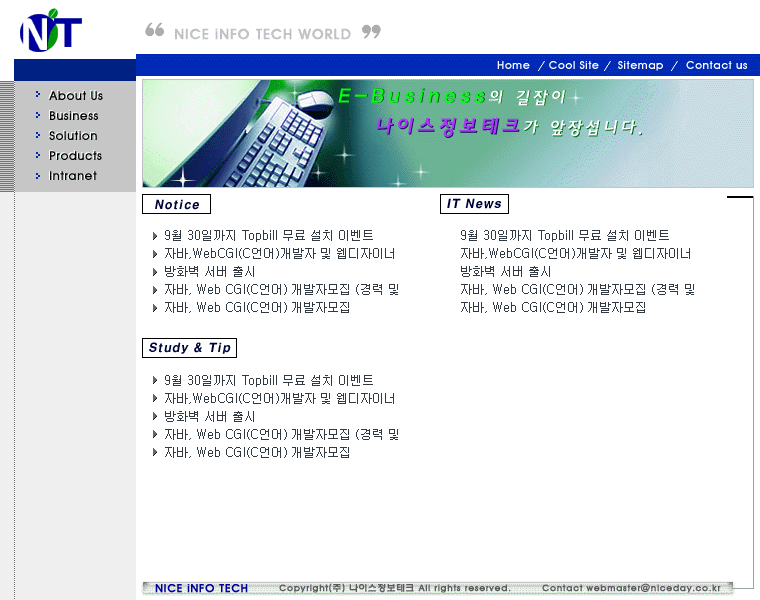Screen dimensions: 760x600
Task: Select About Us in the sidebar
Action: click(76, 96)
